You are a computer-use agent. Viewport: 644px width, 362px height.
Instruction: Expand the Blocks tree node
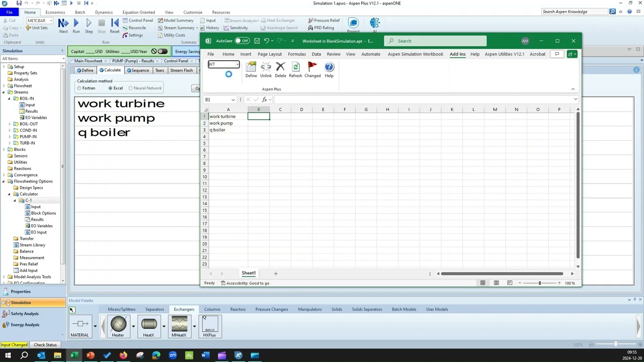coord(4,149)
